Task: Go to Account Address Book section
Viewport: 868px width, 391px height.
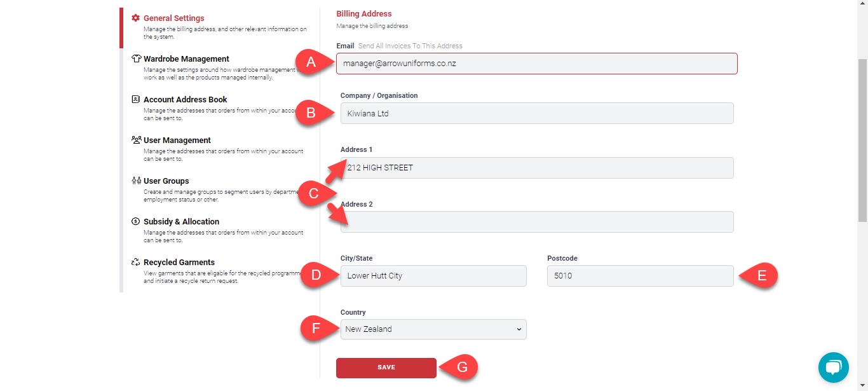Action: (x=185, y=100)
